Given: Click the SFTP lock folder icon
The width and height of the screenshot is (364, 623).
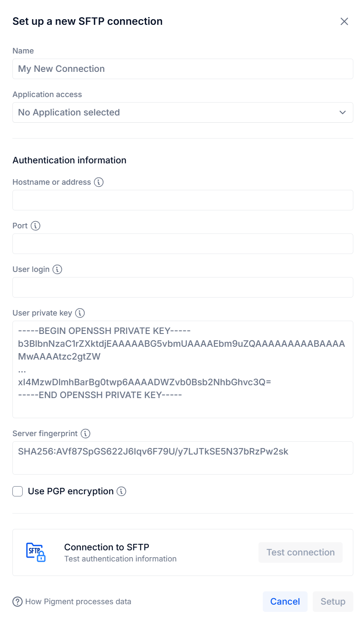Looking at the screenshot, I should pyautogui.click(x=36, y=552).
